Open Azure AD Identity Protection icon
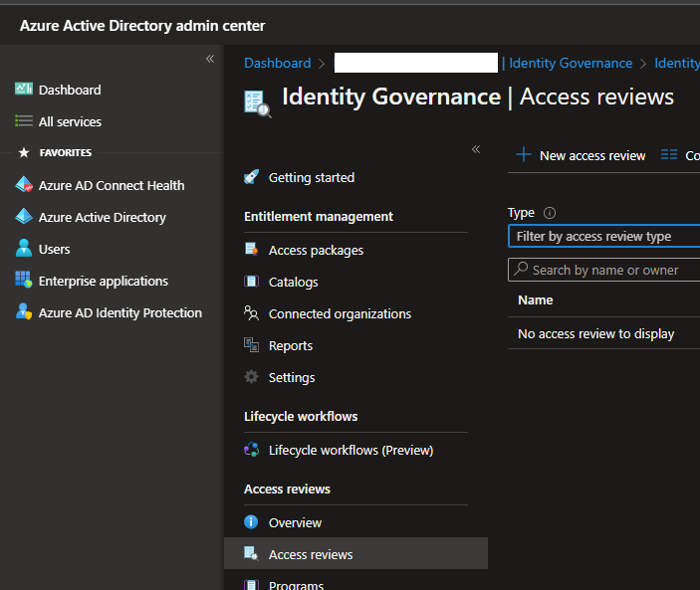The height and width of the screenshot is (590, 700). coord(24,312)
